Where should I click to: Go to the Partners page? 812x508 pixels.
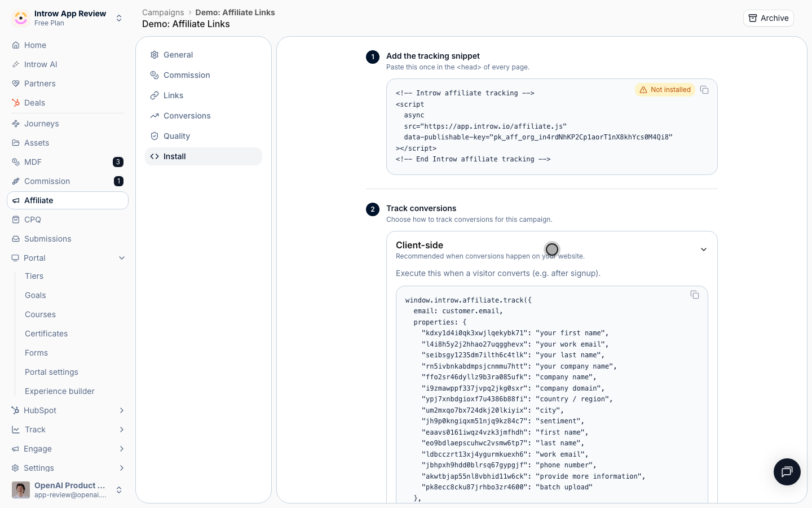click(68, 84)
